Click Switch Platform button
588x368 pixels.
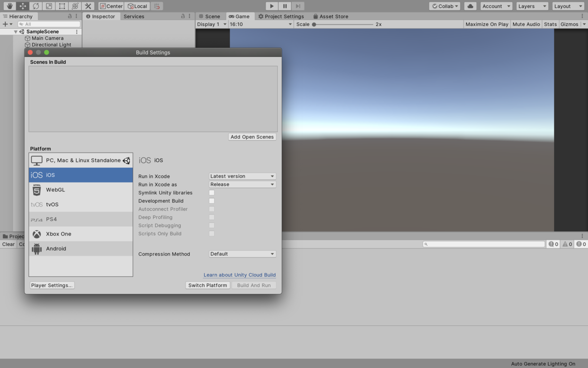pyautogui.click(x=208, y=285)
